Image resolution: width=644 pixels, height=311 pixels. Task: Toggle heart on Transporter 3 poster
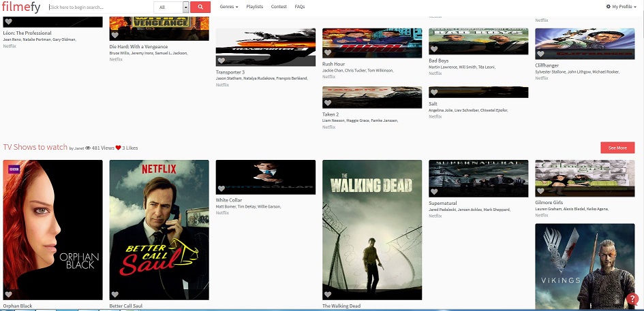[x=221, y=61]
